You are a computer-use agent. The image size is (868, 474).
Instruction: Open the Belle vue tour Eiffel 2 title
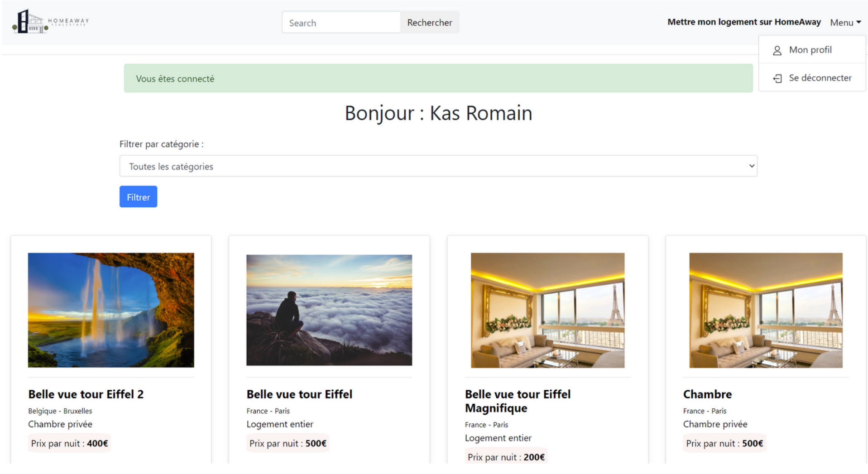pos(86,394)
